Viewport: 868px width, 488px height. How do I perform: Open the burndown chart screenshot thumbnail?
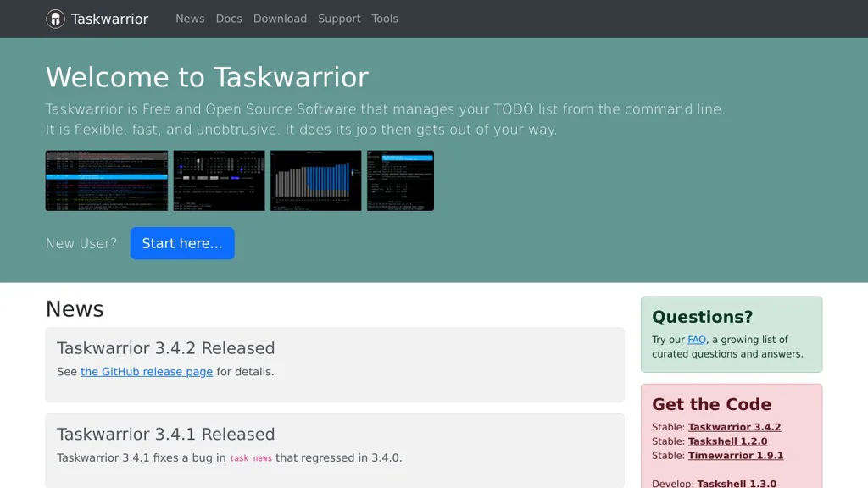(315, 180)
